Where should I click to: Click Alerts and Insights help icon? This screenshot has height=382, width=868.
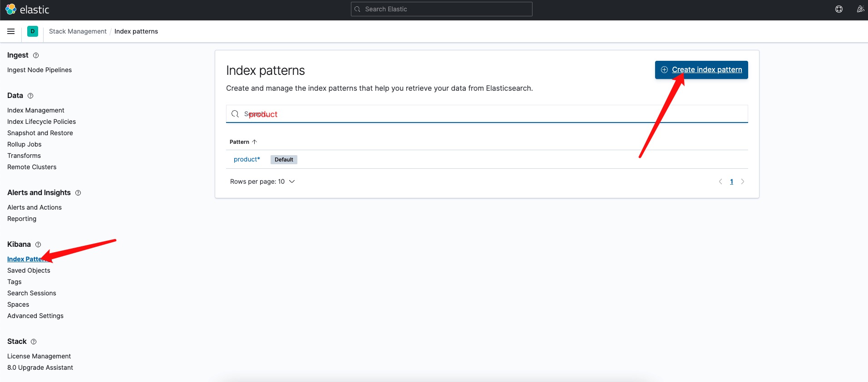[x=78, y=193]
